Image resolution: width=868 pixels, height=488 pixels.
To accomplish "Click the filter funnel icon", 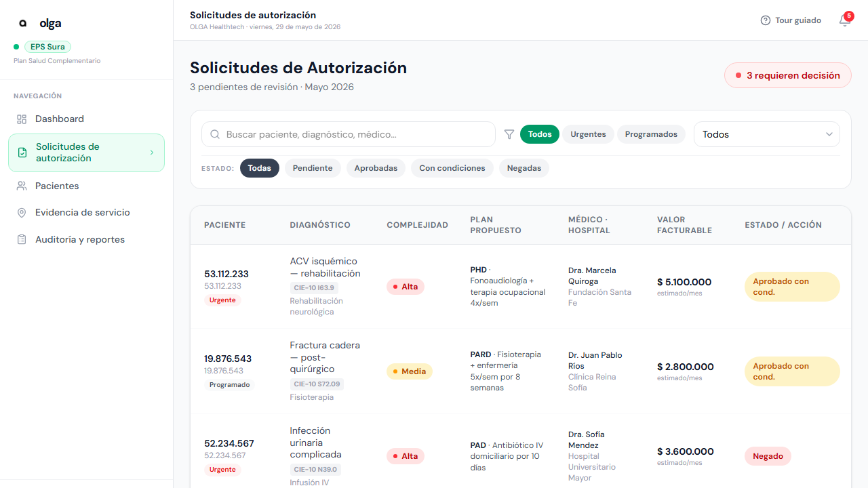I will click(x=509, y=134).
